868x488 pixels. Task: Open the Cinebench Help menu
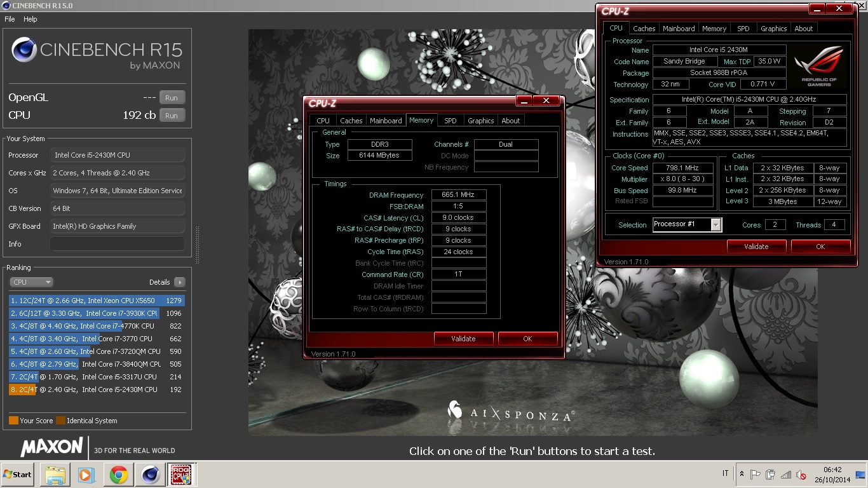31,19
